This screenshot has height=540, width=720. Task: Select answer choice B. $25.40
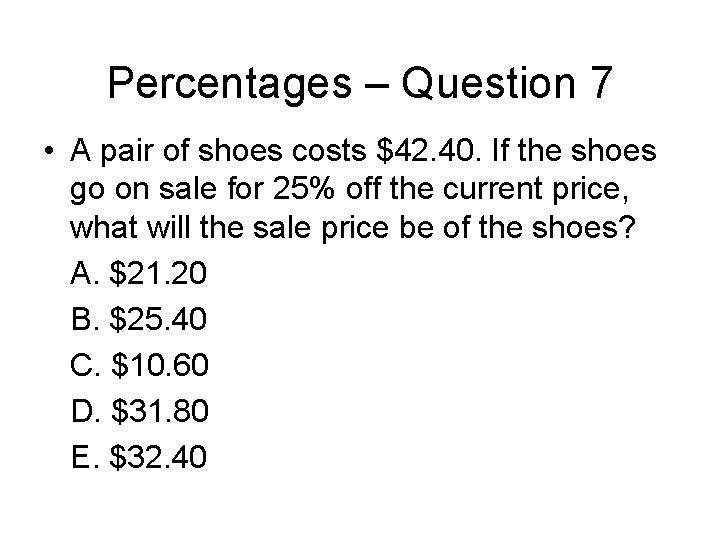pos(139,319)
